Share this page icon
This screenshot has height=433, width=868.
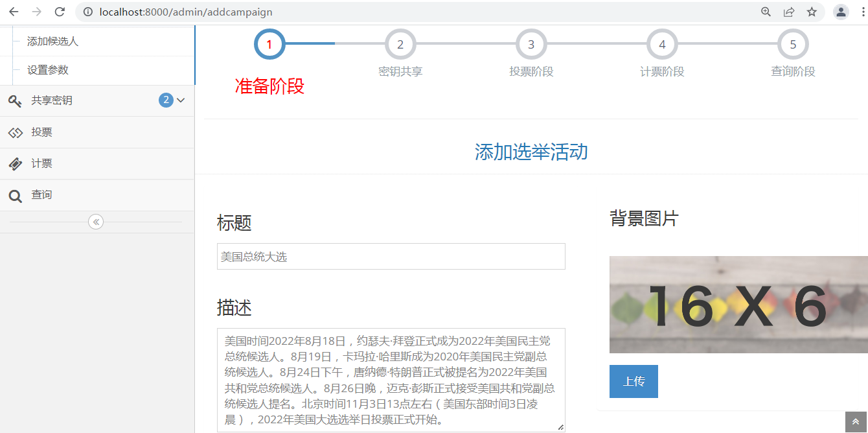coord(789,12)
